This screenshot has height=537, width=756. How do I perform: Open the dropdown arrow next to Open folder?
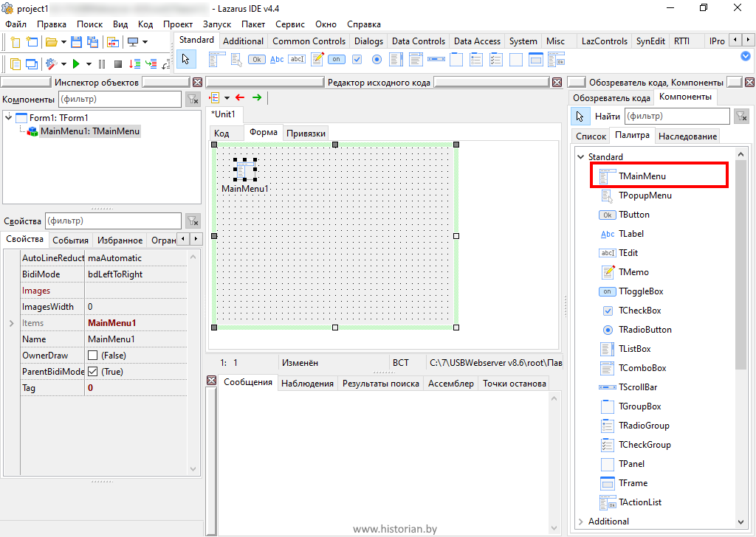coord(63,42)
